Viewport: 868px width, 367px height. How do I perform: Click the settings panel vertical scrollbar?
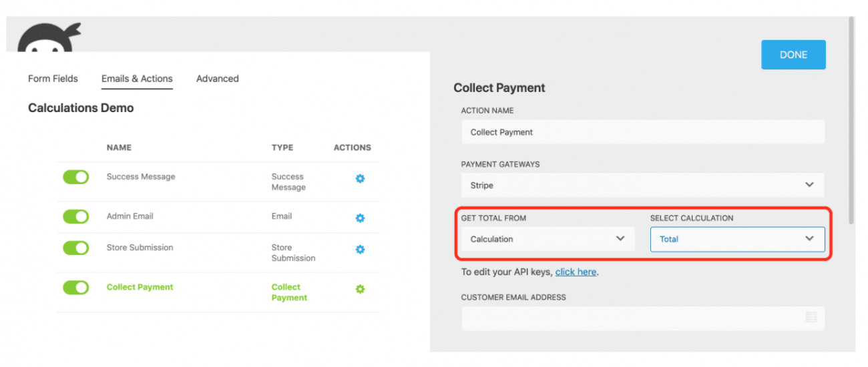tap(851, 120)
